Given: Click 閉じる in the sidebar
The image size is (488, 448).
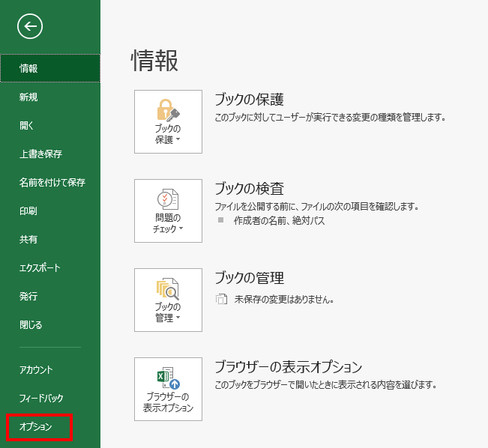Looking at the screenshot, I should [50, 325].
